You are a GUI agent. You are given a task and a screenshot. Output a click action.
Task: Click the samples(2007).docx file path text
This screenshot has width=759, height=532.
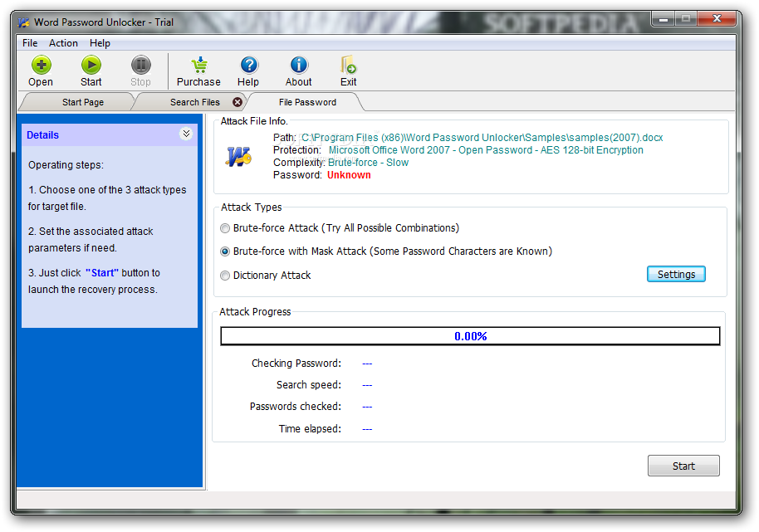(x=482, y=138)
